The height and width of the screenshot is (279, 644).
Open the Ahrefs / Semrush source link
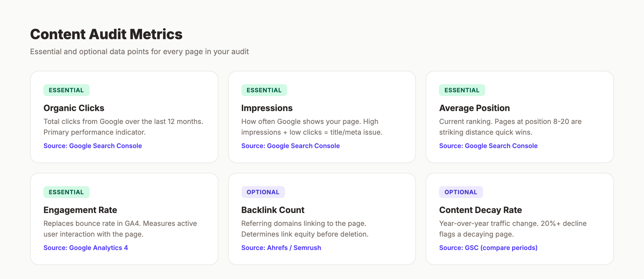click(281, 248)
